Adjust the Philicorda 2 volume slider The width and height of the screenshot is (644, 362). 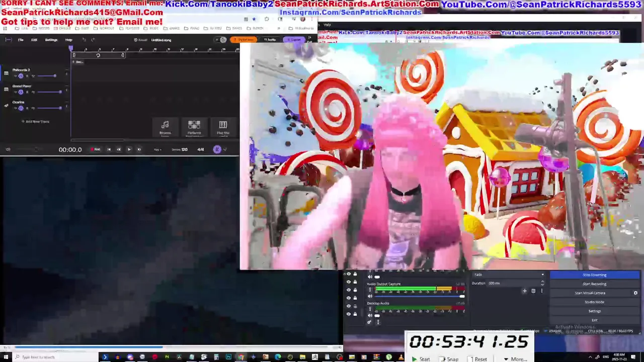point(46,76)
